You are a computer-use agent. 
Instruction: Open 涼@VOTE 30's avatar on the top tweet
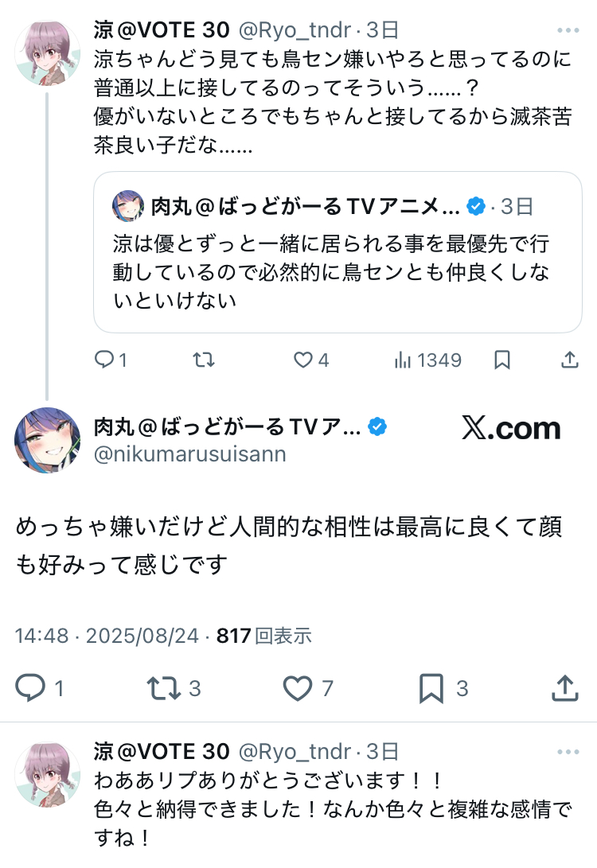coord(48,52)
